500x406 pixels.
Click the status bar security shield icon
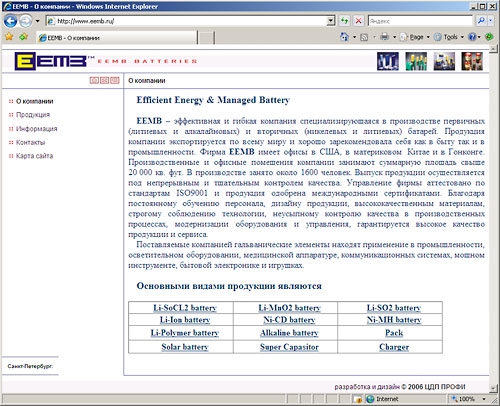pyautogui.click(x=358, y=399)
